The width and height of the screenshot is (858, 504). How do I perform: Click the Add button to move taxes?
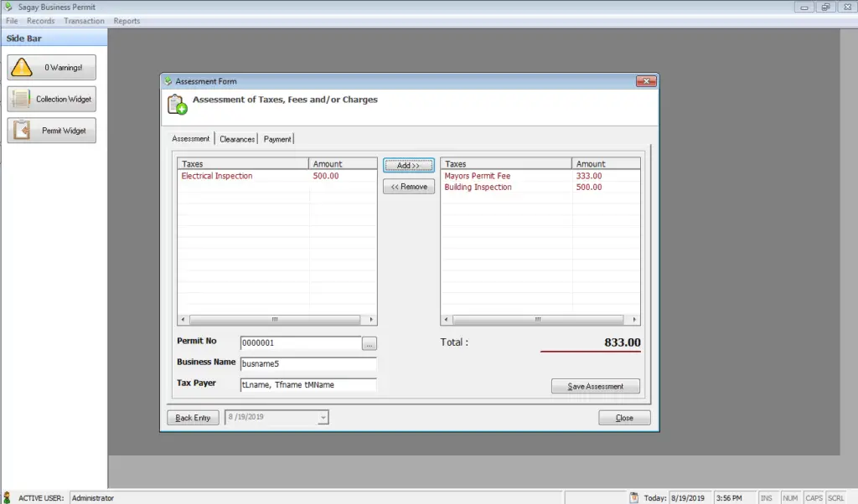tap(408, 165)
